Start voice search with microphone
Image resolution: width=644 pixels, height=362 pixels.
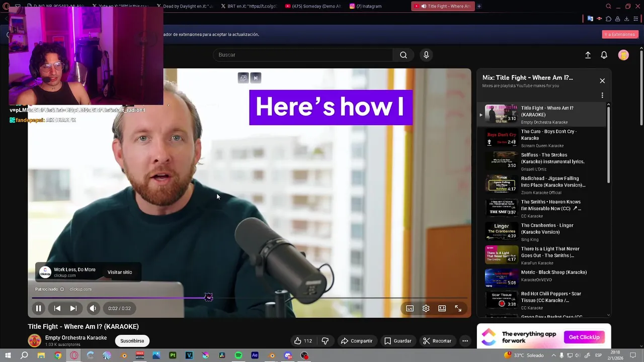click(x=426, y=55)
